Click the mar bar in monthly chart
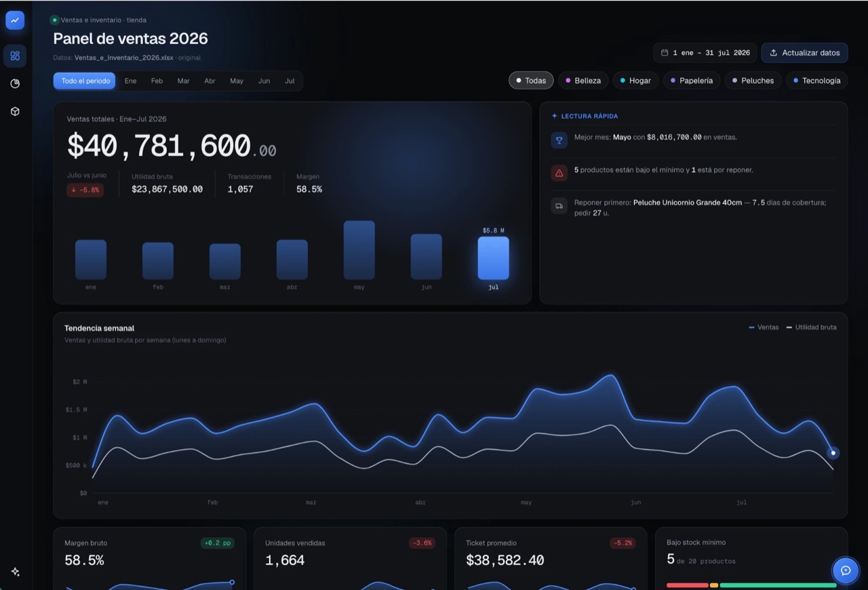Screen dimensions: 868x590 225,262
